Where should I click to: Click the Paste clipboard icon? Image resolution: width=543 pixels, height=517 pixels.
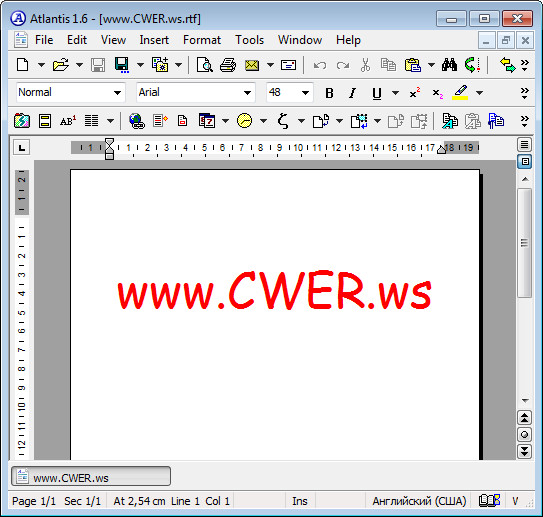pos(413,65)
